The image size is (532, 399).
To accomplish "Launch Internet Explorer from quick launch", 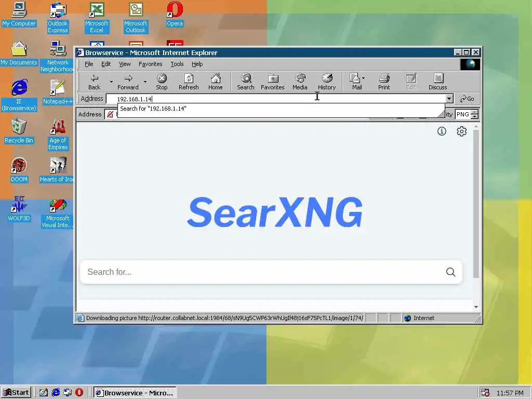I will [x=55, y=393].
